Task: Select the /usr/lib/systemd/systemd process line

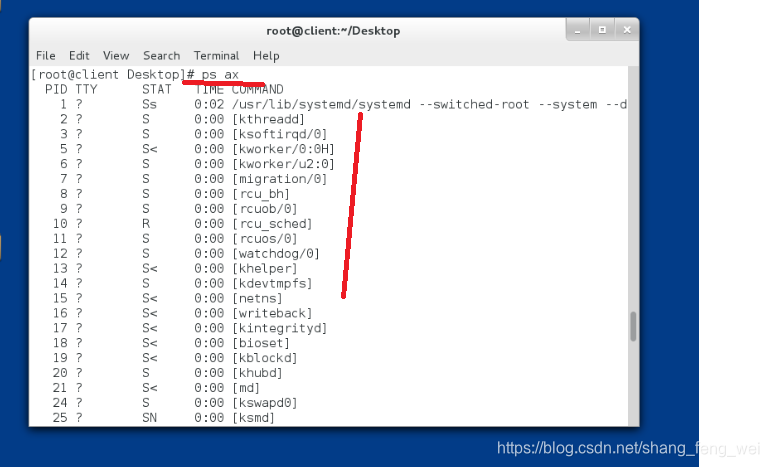Action: click(x=329, y=104)
